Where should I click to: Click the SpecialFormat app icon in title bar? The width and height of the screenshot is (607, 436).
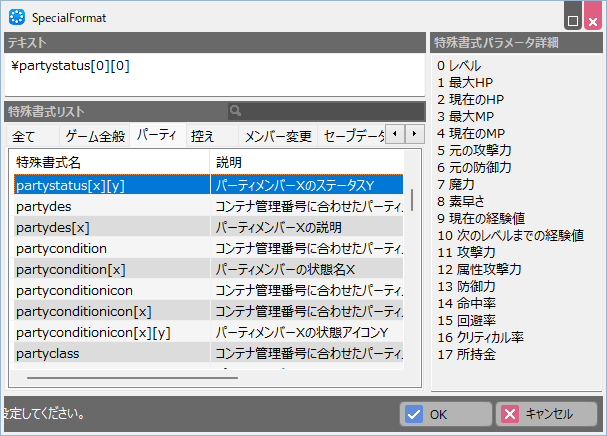[18, 17]
